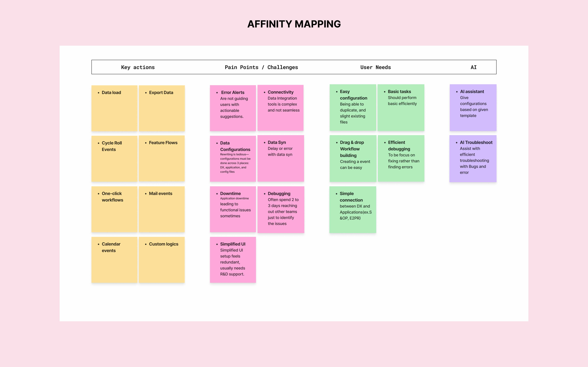Select the One-click workflows note
The width and height of the screenshot is (588, 367).
114,209
